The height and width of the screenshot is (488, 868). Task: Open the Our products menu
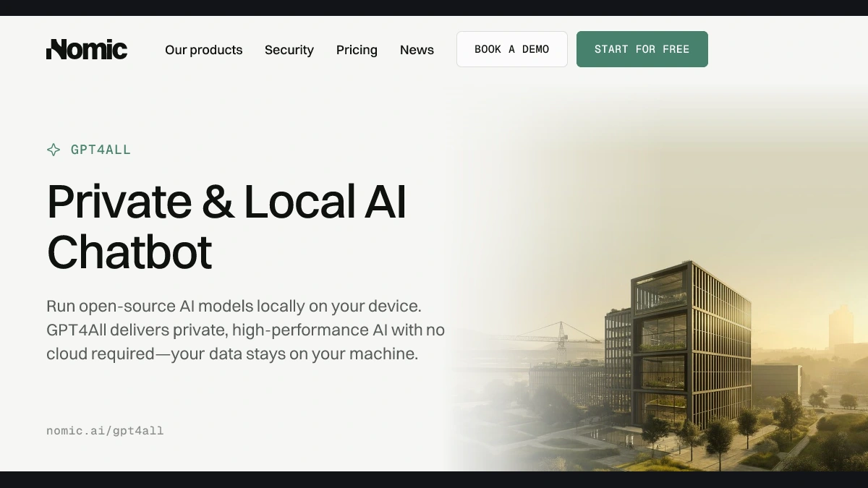[x=204, y=50]
